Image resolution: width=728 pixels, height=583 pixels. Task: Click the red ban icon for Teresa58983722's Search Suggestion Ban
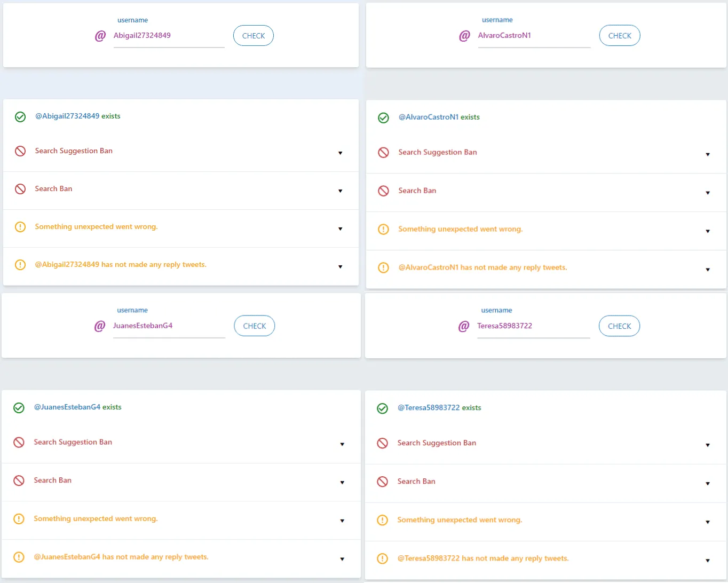point(382,443)
